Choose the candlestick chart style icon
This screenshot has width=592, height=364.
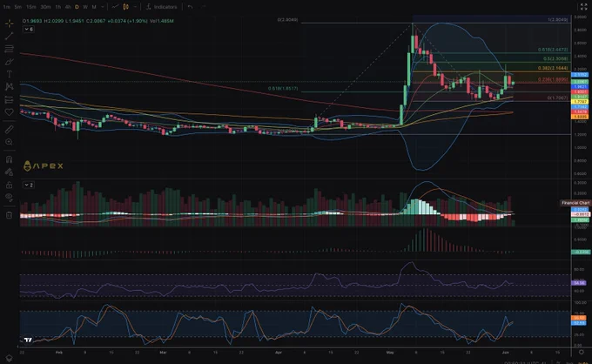coord(125,7)
